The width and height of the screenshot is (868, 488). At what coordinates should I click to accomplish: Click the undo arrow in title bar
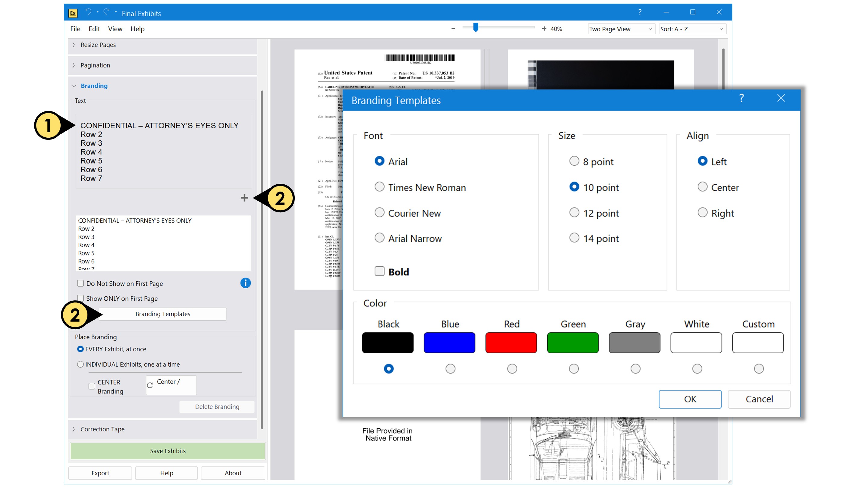pyautogui.click(x=88, y=12)
